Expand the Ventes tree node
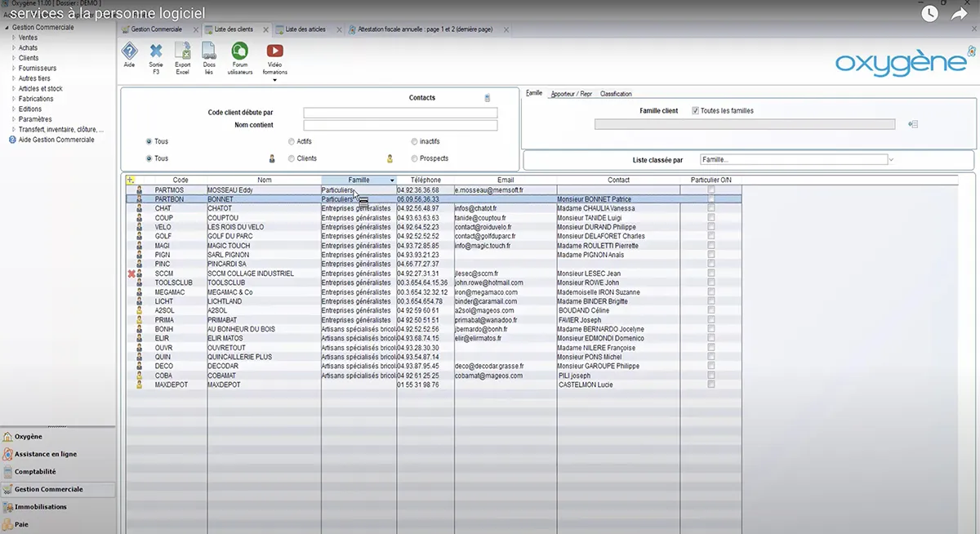The height and width of the screenshot is (534, 980). tap(14, 38)
